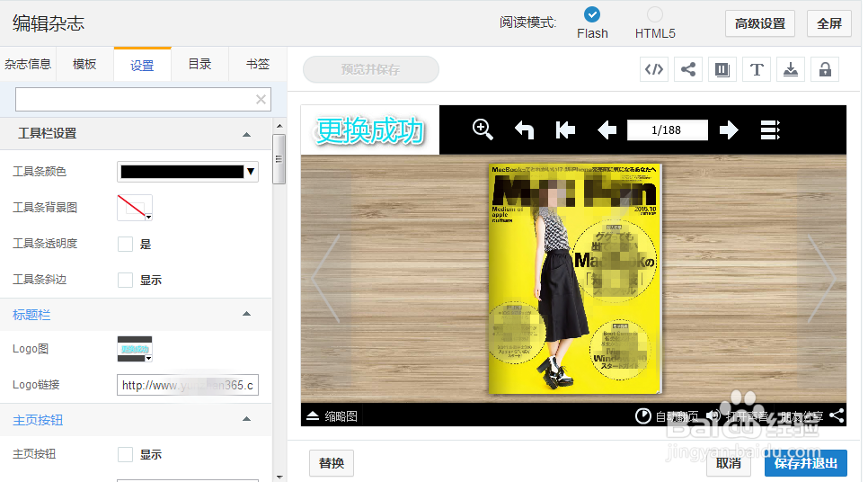
Task: Switch to 杂志信息 tab
Action: [28, 64]
